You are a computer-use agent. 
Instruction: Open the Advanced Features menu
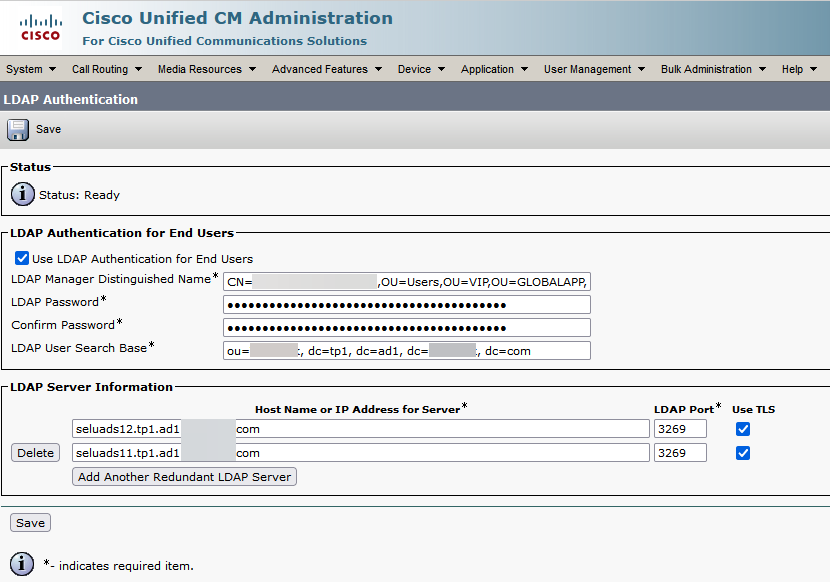327,69
